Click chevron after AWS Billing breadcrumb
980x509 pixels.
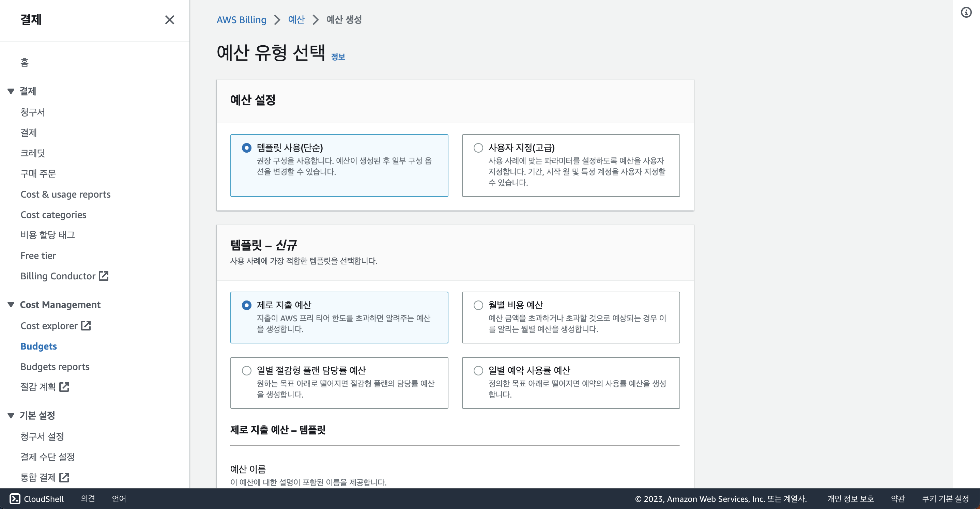coord(277,20)
